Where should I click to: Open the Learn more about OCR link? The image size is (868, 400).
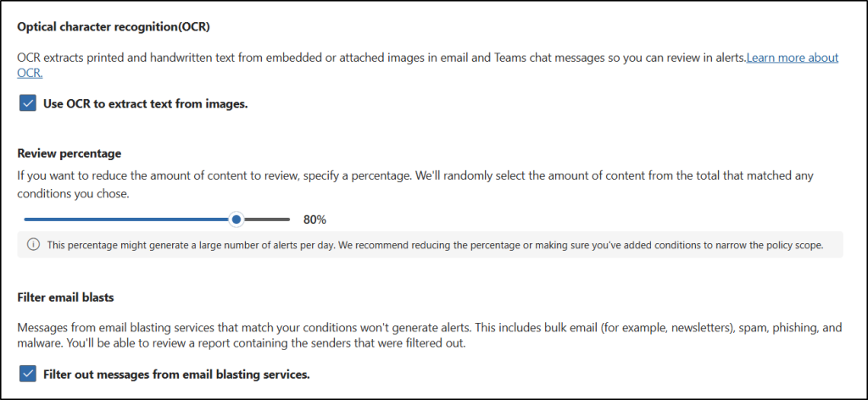(792, 58)
